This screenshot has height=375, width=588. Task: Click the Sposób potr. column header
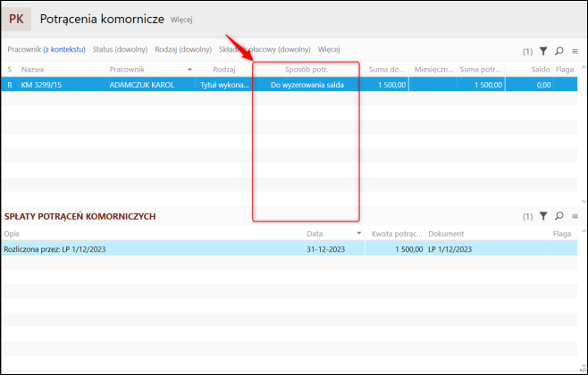click(x=307, y=70)
